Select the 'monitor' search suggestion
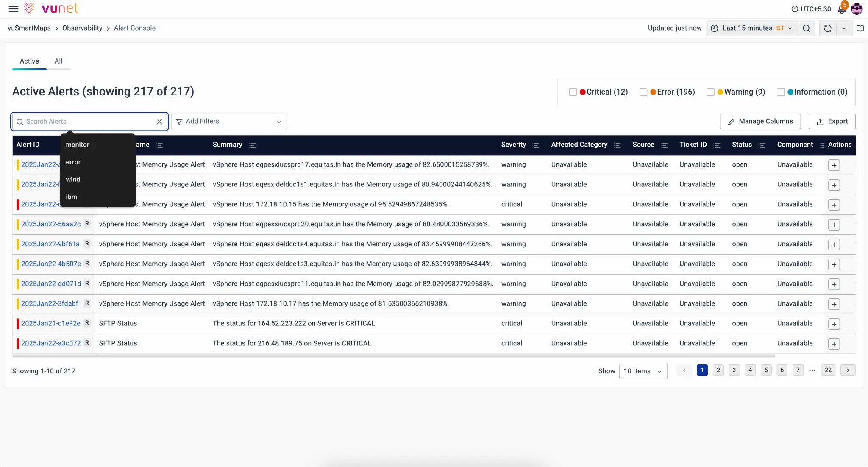Viewport: 868px width, 467px height. (x=78, y=145)
